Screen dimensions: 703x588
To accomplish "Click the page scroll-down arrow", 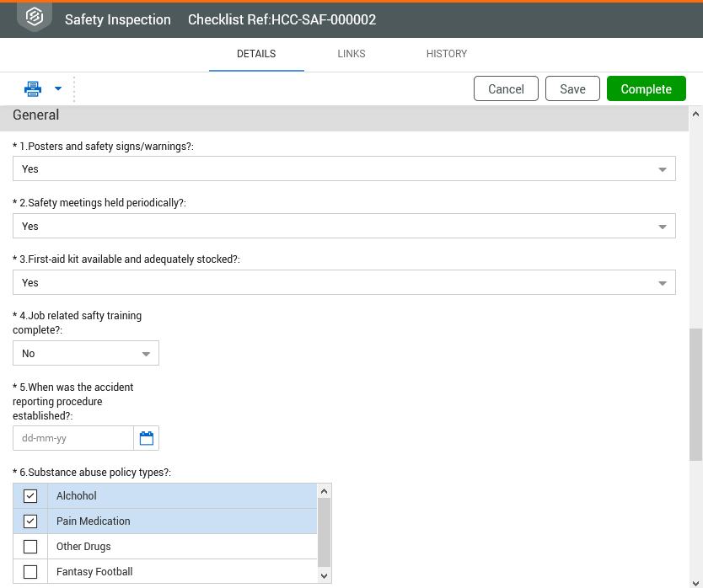I will (695, 580).
